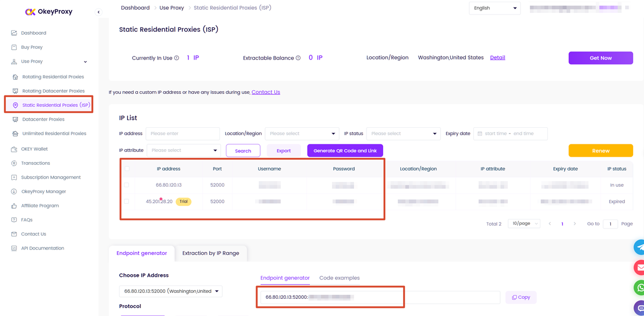Open the email floating contact icon
The image size is (644, 316).
(x=640, y=268)
